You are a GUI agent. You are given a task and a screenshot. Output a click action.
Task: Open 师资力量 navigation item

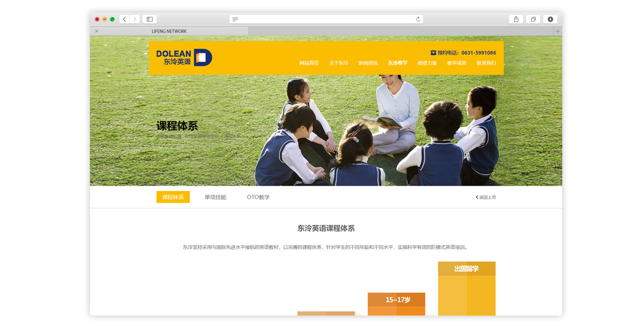(427, 63)
